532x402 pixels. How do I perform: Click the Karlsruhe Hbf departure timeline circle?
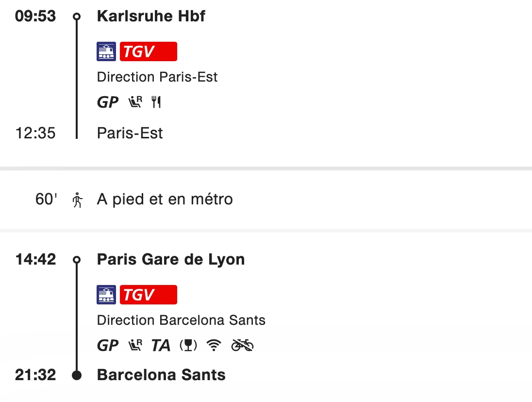[77, 17]
